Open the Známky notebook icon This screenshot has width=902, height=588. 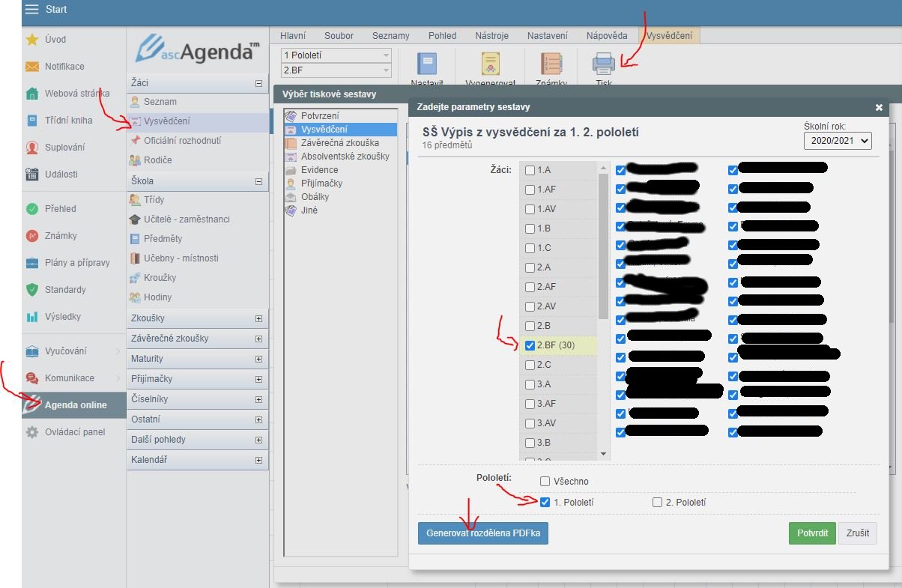(551, 64)
